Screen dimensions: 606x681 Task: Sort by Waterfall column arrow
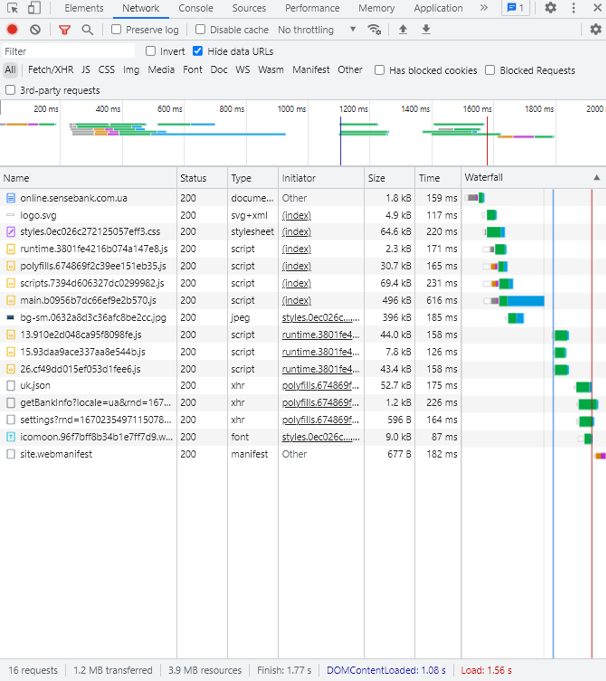point(597,177)
